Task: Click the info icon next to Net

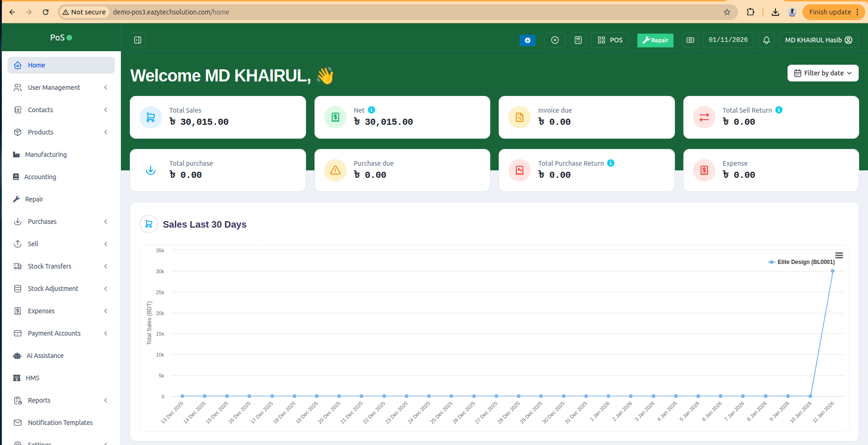Action: pyautogui.click(x=371, y=110)
